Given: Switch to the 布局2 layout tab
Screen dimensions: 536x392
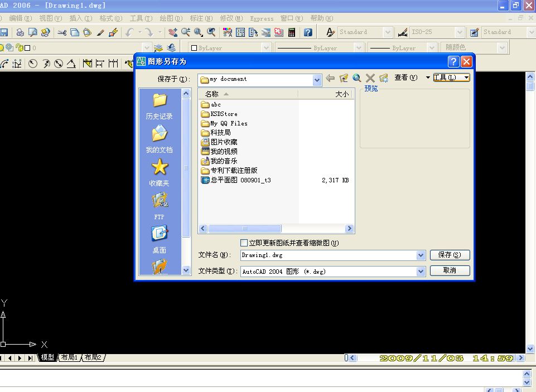Looking at the screenshot, I should coord(93,357).
